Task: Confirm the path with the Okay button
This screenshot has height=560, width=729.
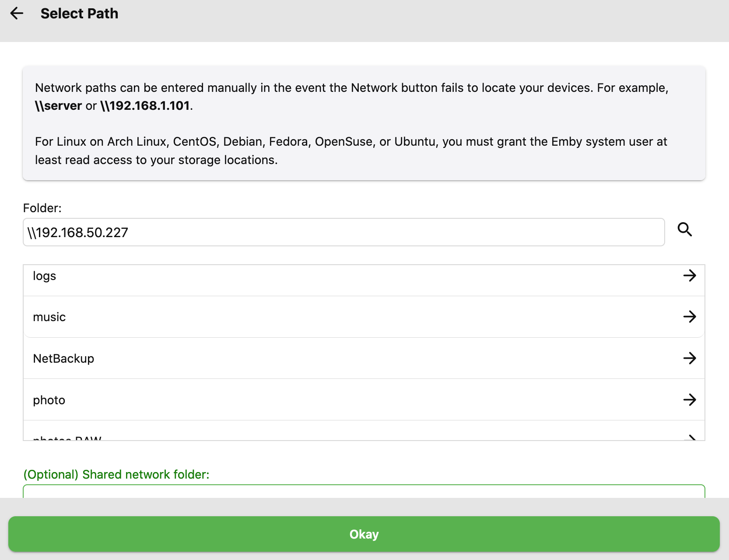Action: coord(364,534)
